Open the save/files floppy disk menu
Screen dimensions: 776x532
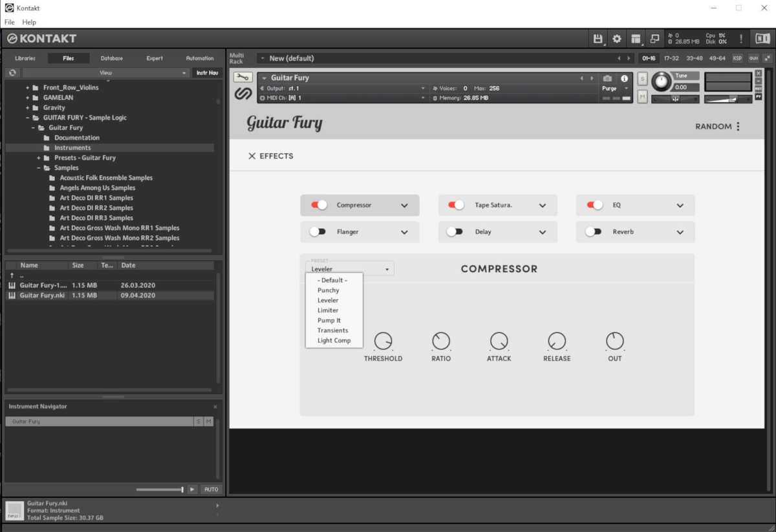[x=598, y=39]
